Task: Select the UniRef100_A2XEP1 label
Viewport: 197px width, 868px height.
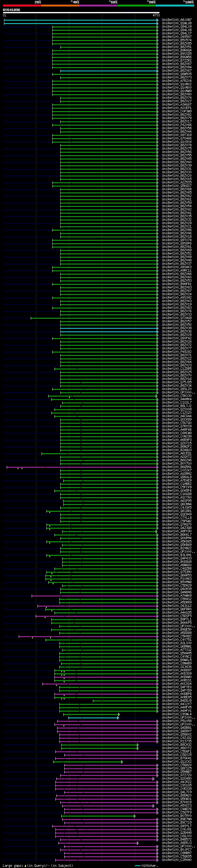Action: click(177, 108)
